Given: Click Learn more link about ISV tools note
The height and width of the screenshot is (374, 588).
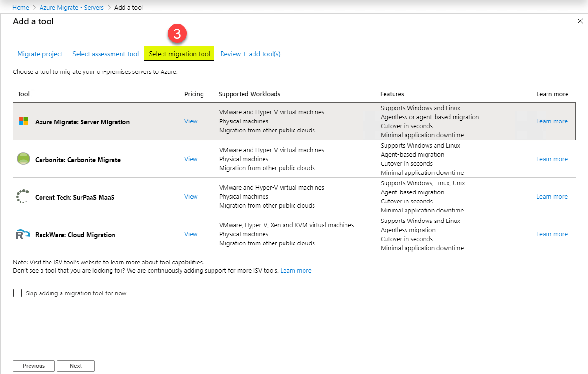Looking at the screenshot, I should click(x=296, y=271).
